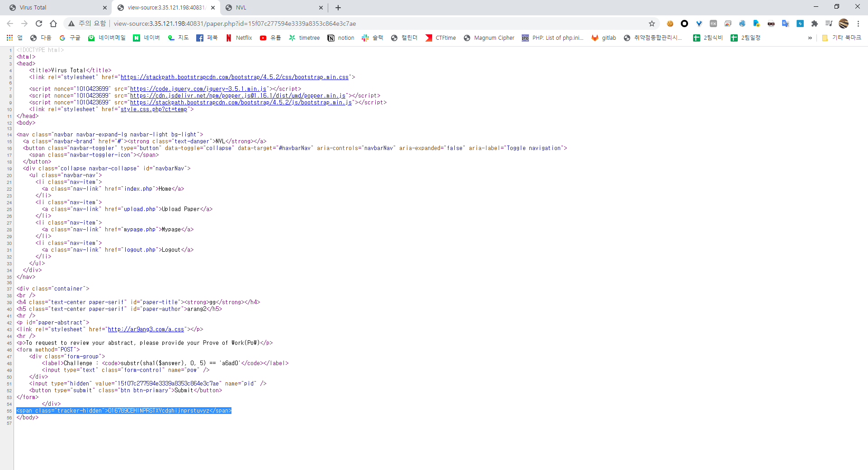Open a new browser tab
The image size is (868, 470).
click(x=338, y=8)
